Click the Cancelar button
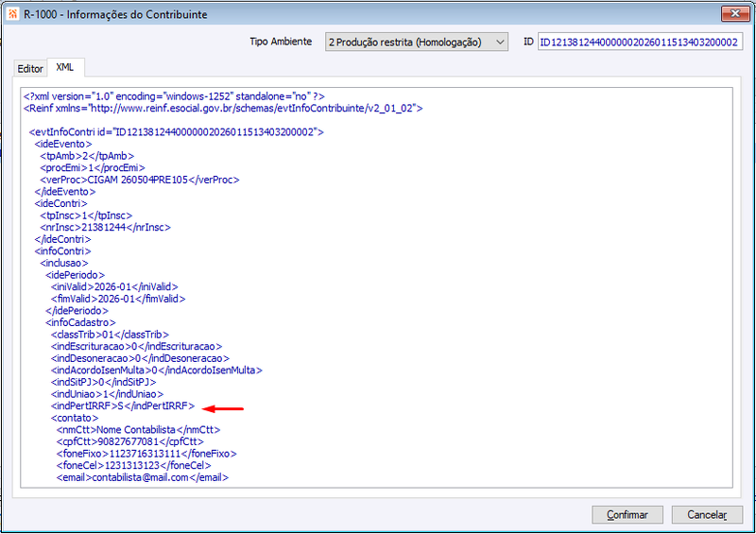 (x=707, y=515)
